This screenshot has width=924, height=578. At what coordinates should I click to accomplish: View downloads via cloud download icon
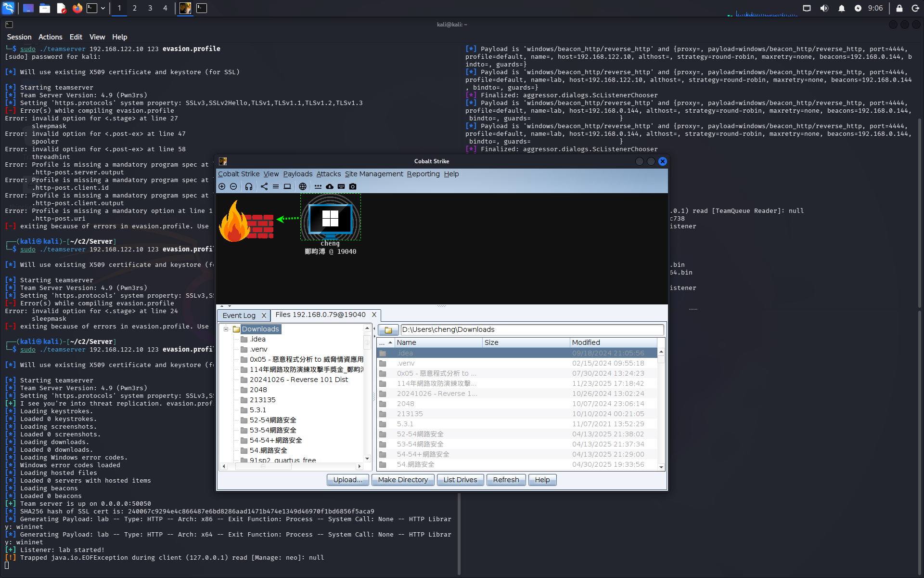click(330, 186)
